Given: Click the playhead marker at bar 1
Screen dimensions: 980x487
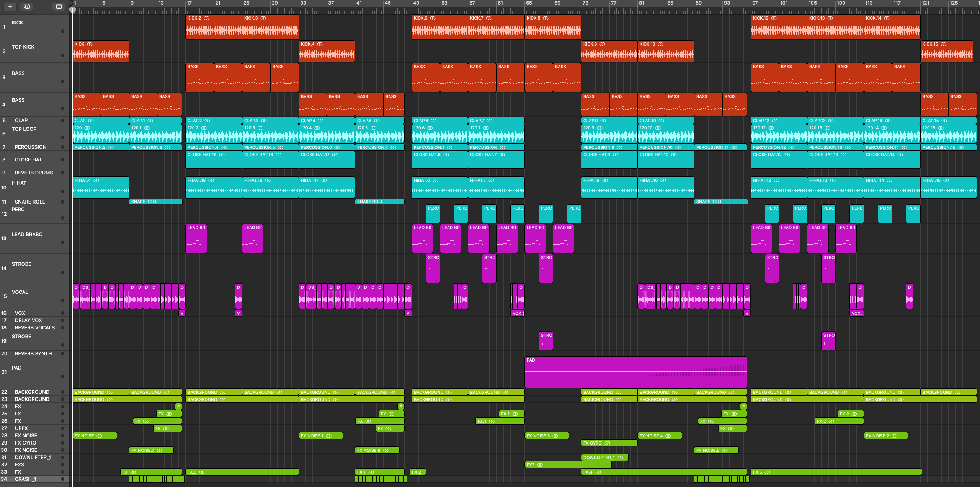Looking at the screenshot, I should tap(72, 10).
